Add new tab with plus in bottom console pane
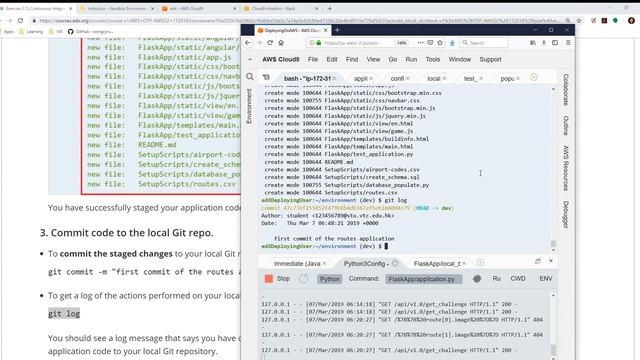Viewport: 640px width, 360px height. (480, 262)
